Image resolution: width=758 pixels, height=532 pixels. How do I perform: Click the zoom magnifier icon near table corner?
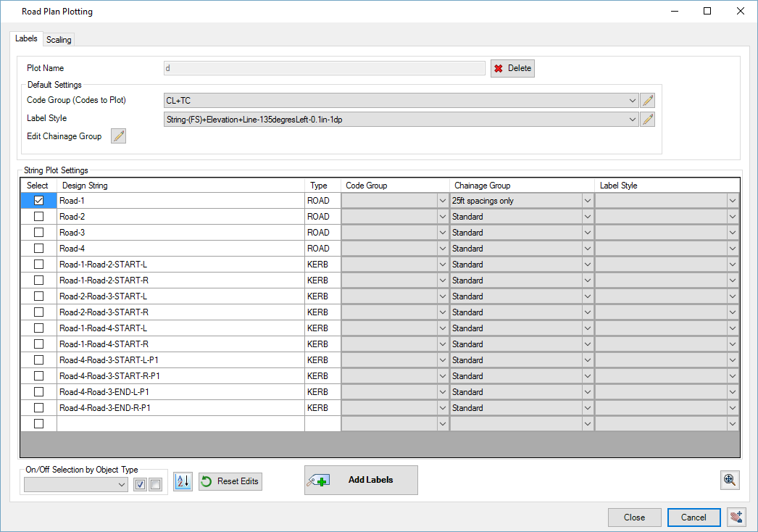[x=730, y=480]
